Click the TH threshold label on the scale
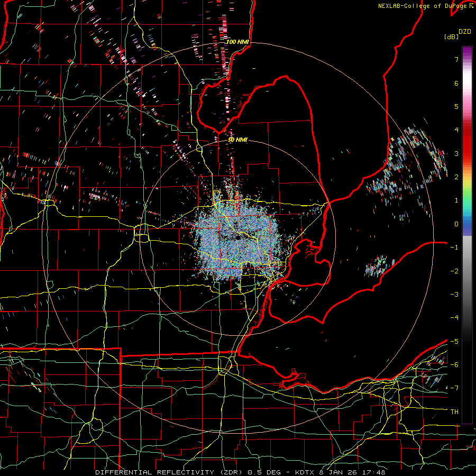 pos(454,412)
